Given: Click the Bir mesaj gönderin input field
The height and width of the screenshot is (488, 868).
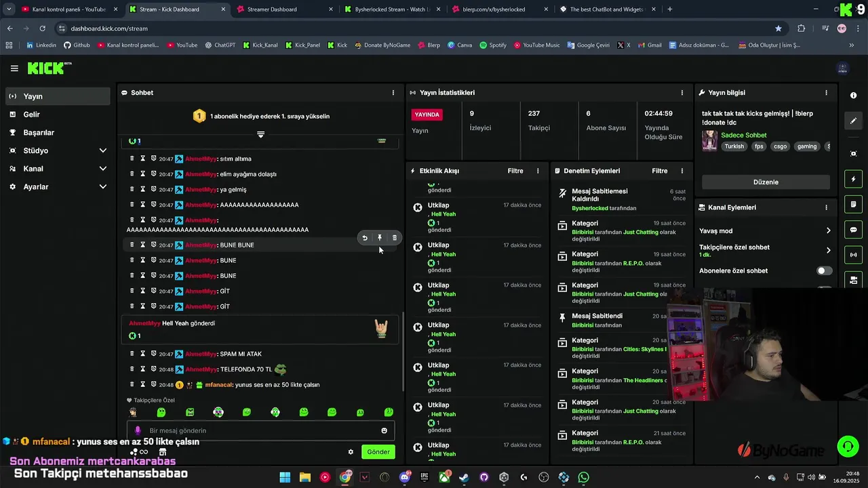Looking at the screenshot, I should click(261, 430).
